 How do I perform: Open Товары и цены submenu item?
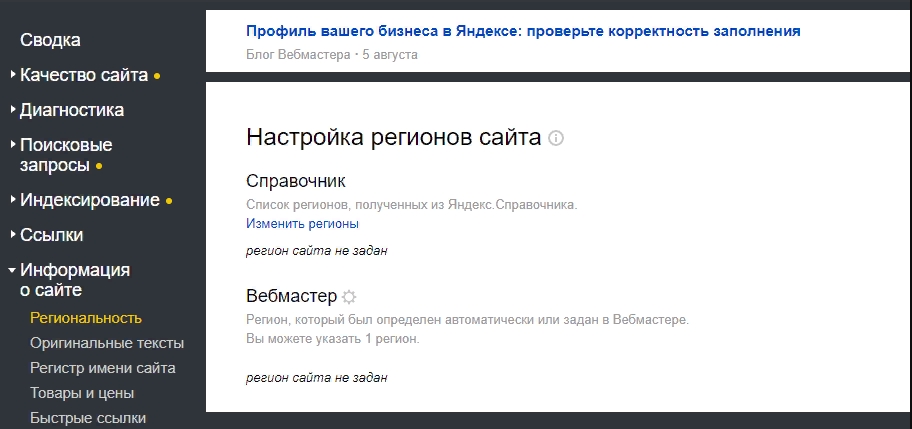[82, 393]
